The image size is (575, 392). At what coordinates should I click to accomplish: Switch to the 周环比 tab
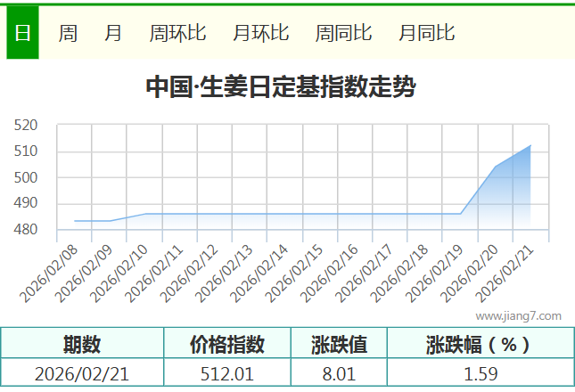[x=177, y=33]
